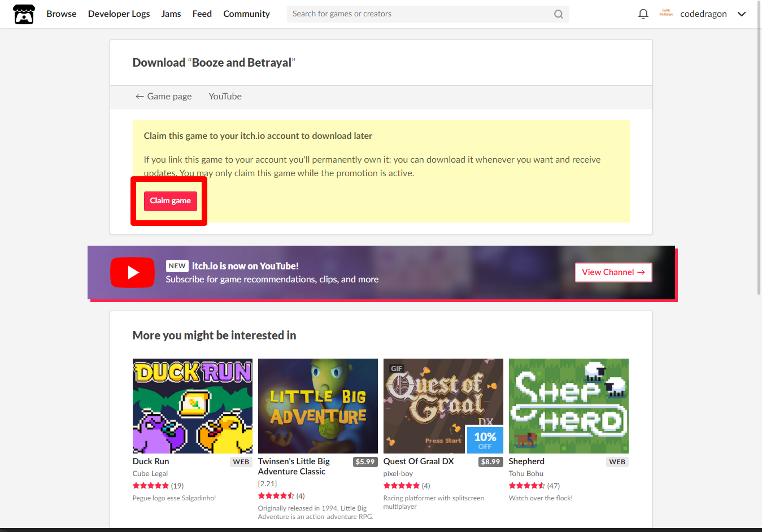Screen dimensions: 762x532
Task: Open Duck Run game thumbnail
Action: coord(193,406)
